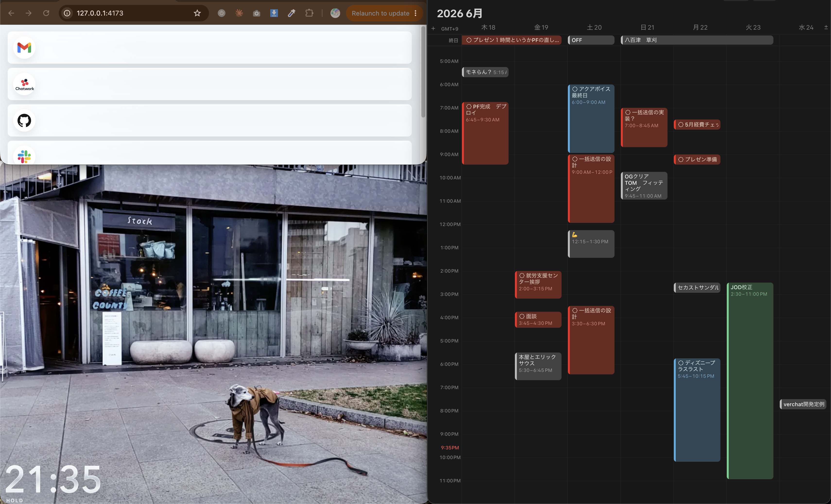Screen dimensions: 831x504
Task: Click the HOLD label under clock
Action: (x=15, y=500)
